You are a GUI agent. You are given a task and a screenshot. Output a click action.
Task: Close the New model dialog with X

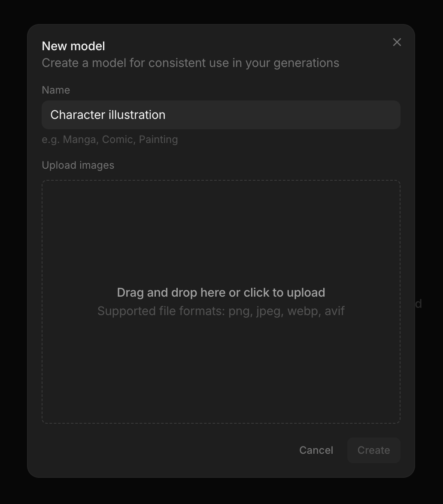tap(397, 42)
